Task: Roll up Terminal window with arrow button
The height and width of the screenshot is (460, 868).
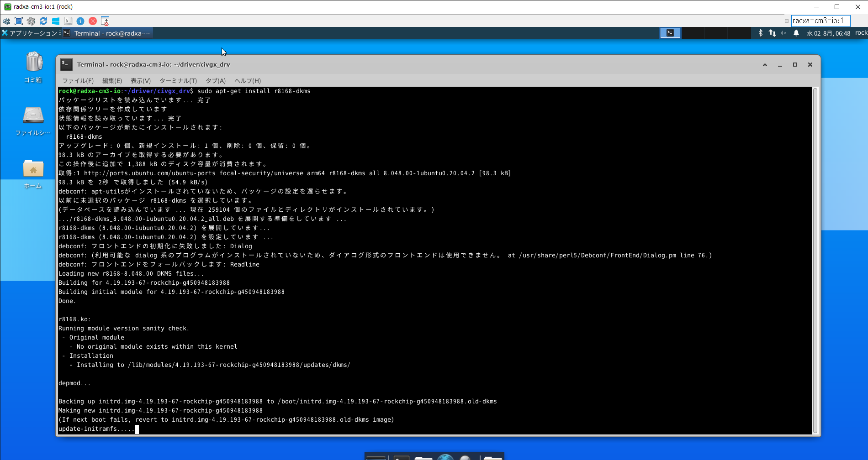Action: pos(765,65)
